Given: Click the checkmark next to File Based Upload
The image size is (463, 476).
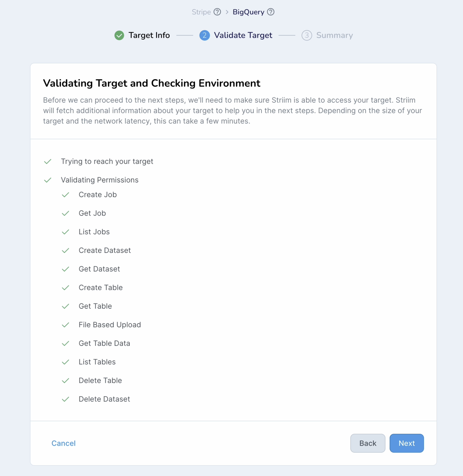Looking at the screenshot, I should [x=66, y=325].
